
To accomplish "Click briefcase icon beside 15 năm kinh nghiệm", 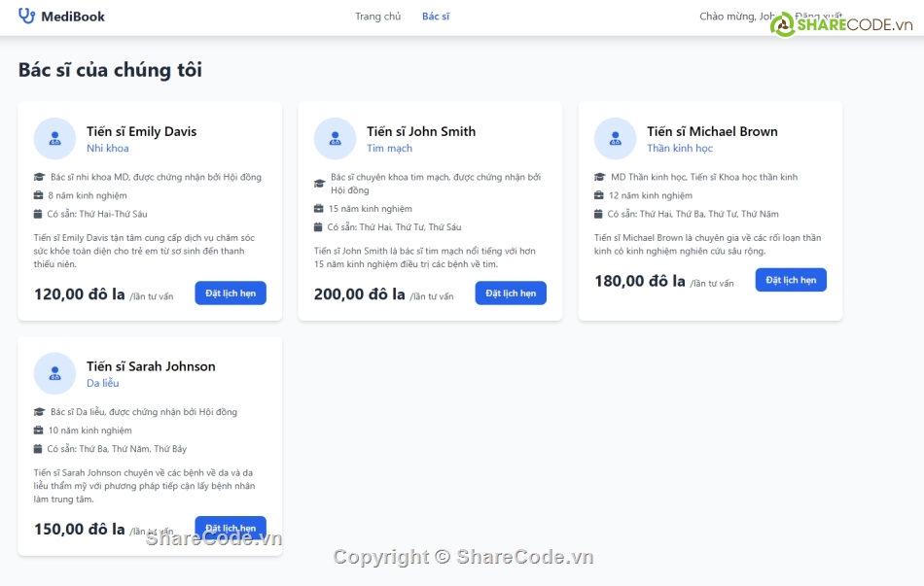I will click(319, 209).
